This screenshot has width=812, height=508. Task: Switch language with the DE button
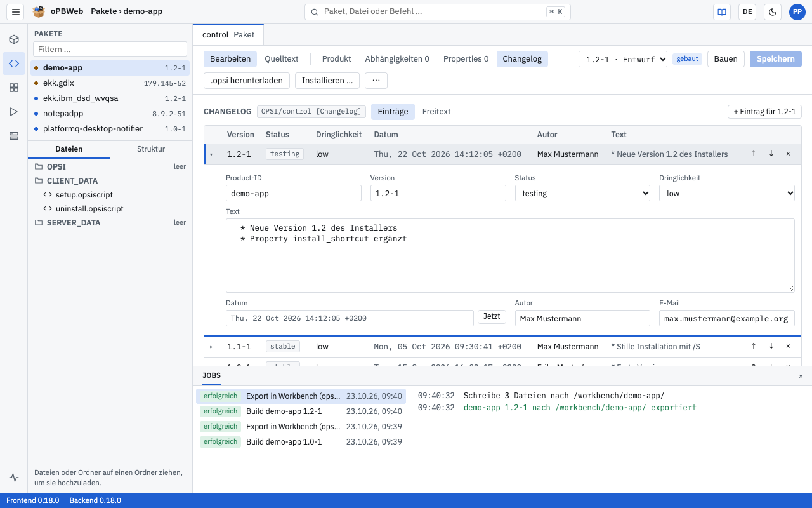pyautogui.click(x=747, y=11)
